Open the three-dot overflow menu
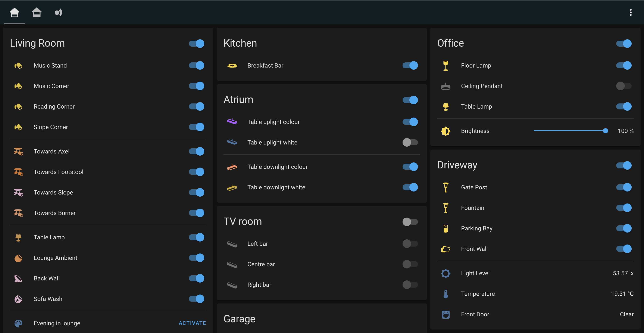Screen dimensions: 644x333 pos(631,12)
